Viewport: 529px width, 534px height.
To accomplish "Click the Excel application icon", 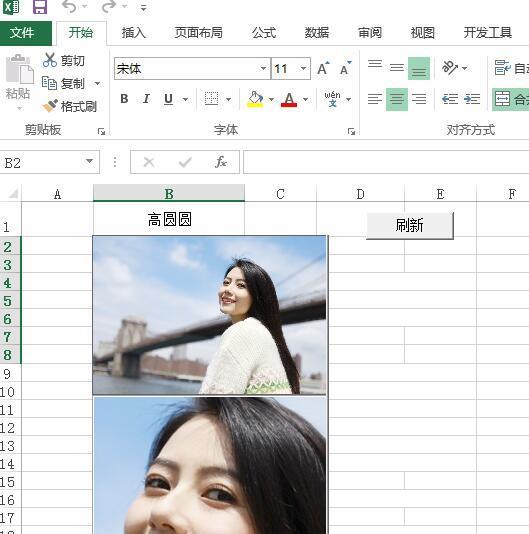I will (11, 7).
